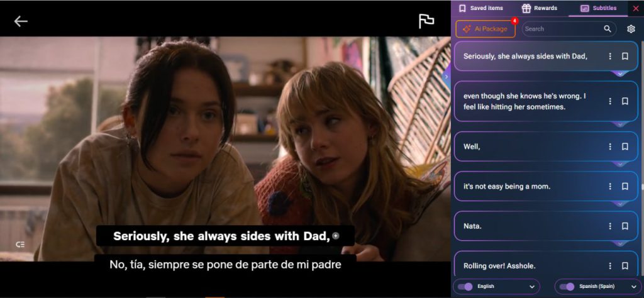Open more options for 'Rolling over! Asshole.' subtitle
The image size is (644, 298).
(x=610, y=266)
